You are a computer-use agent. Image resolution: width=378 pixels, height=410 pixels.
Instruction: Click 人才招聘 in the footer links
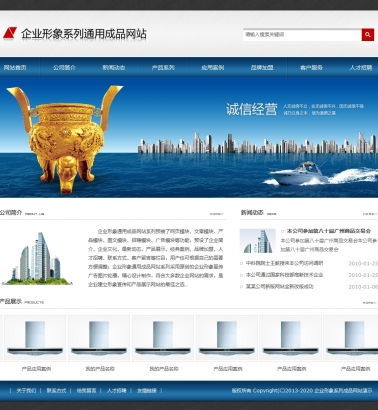pyautogui.click(x=117, y=390)
